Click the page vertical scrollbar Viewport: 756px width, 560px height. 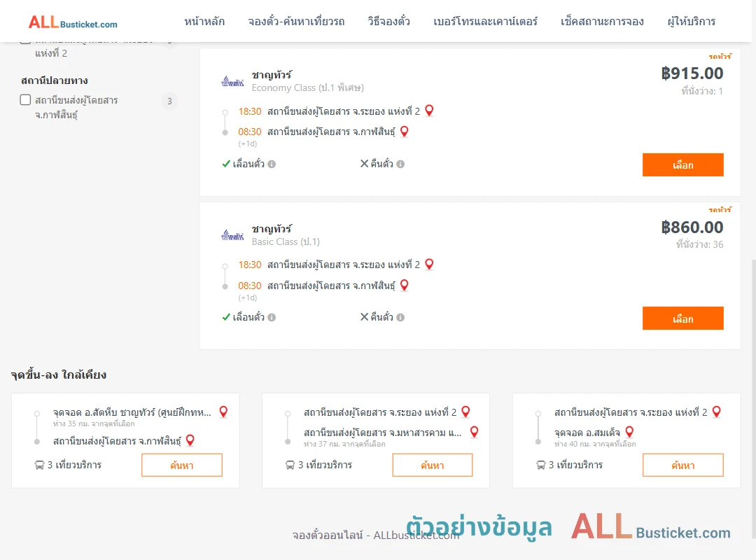(753, 398)
